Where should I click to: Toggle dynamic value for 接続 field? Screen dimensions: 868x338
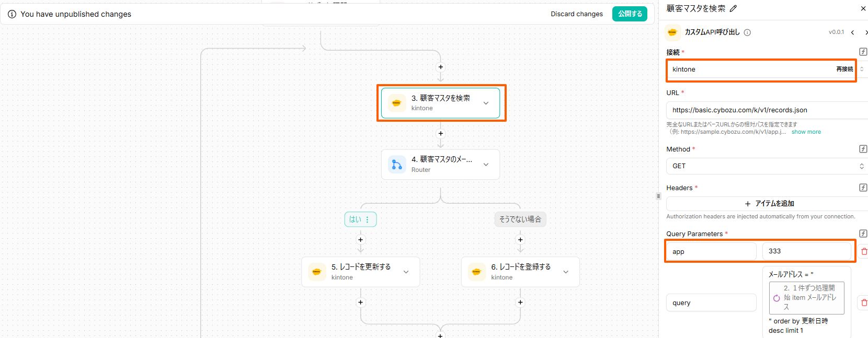tap(863, 52)
